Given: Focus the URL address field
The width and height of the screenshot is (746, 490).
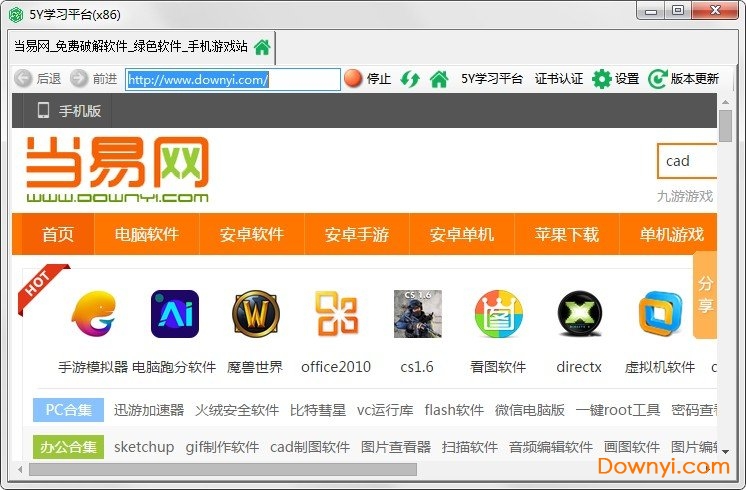Looking at the screenshot, I should (233, 79).
